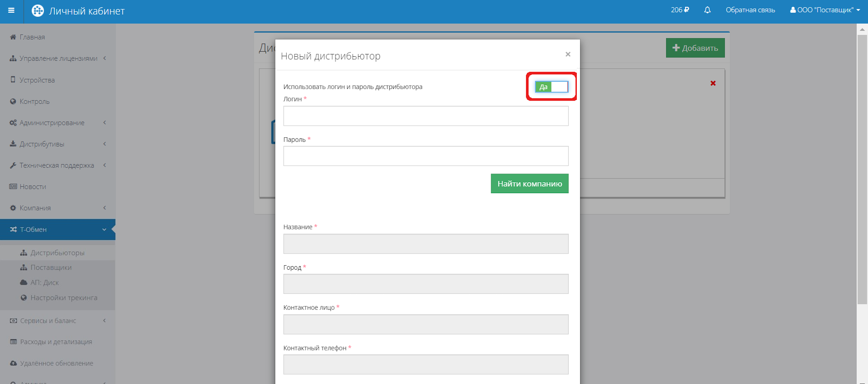Expand Управление лицензиями menu

[x=58, y=58]
